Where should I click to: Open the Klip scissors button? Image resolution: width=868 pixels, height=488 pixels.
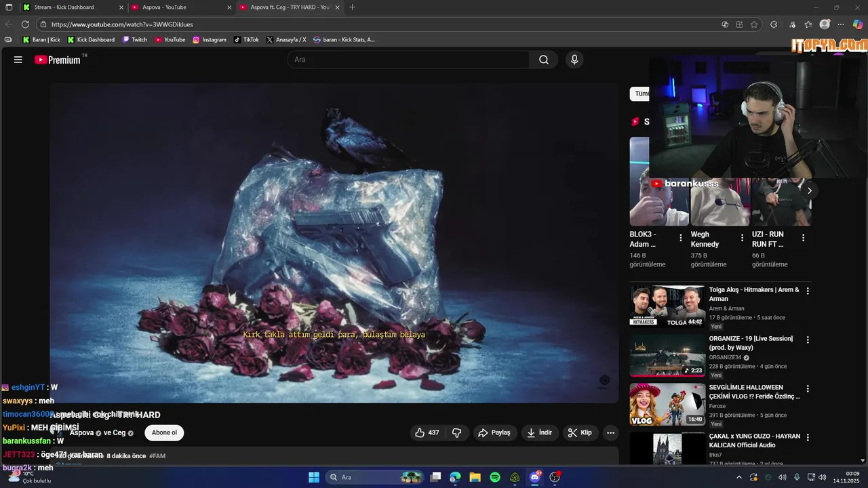pos(580,432)
